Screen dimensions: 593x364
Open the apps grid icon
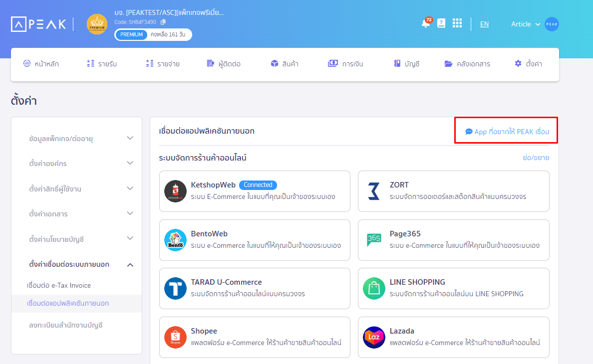point(457,23)
